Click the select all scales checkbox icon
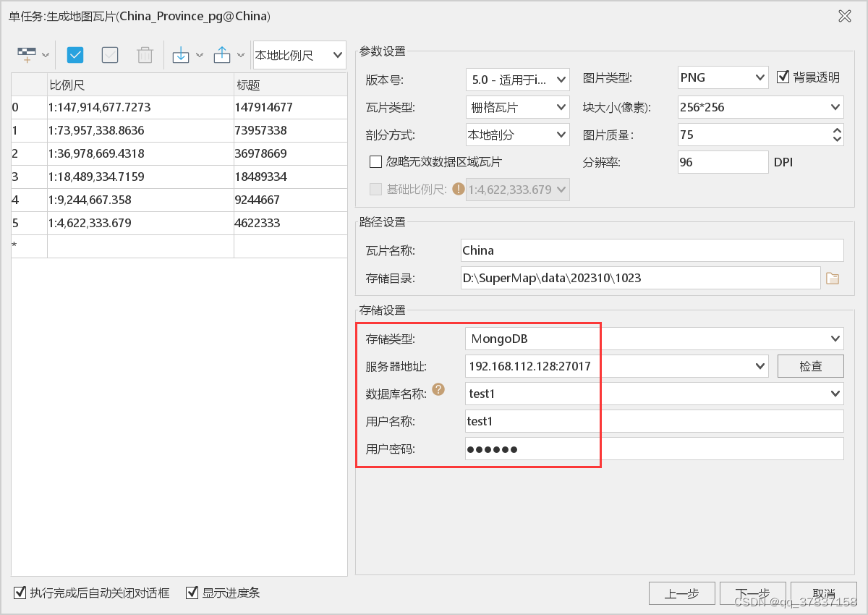 75,54
